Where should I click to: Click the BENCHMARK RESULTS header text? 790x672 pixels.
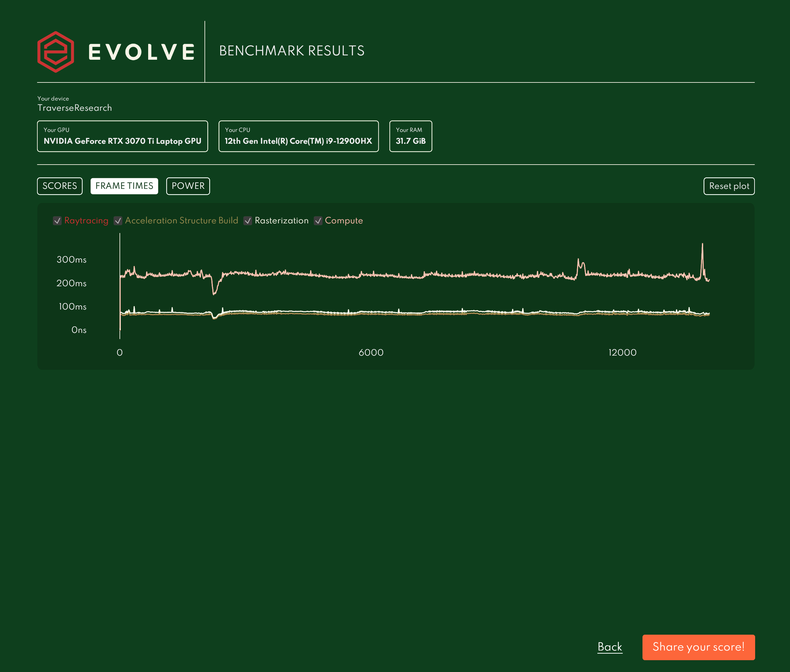(292, 50)
